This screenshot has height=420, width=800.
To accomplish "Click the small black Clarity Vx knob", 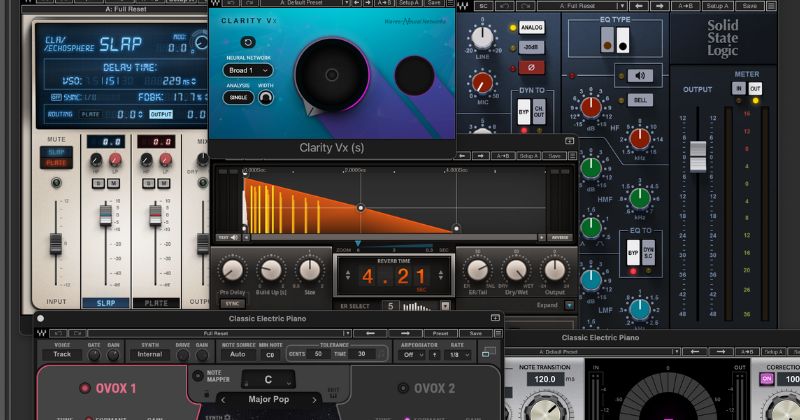I will [x=414, y=76].
